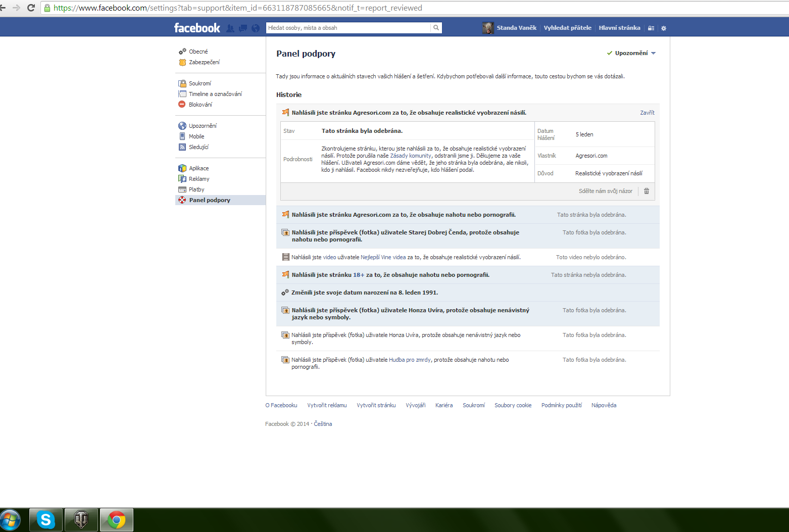Screen dimensions: 789x532
Task: Click the trash icon to delete the report
Action: coord(646,191)
